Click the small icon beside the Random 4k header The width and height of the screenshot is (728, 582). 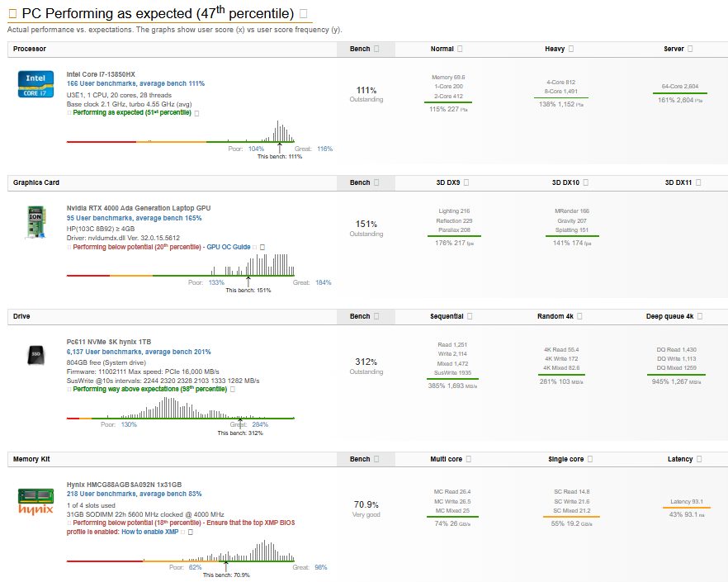579,317
